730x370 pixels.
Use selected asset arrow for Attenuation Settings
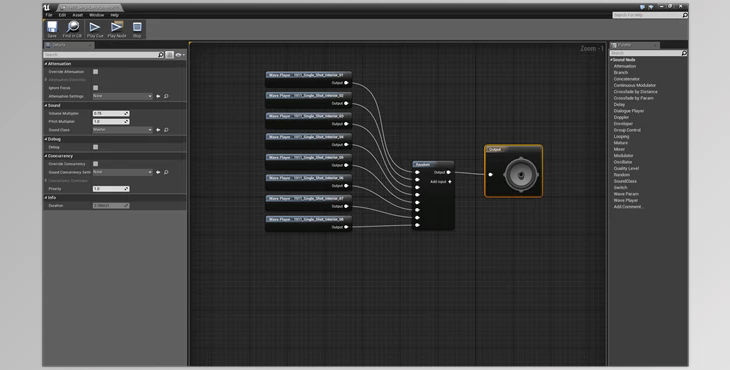pos(158,96)
